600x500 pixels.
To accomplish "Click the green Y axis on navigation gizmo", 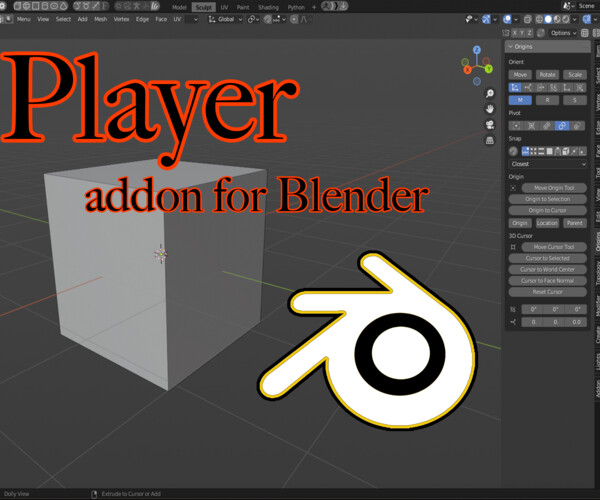I will click(x=489, y=69).
